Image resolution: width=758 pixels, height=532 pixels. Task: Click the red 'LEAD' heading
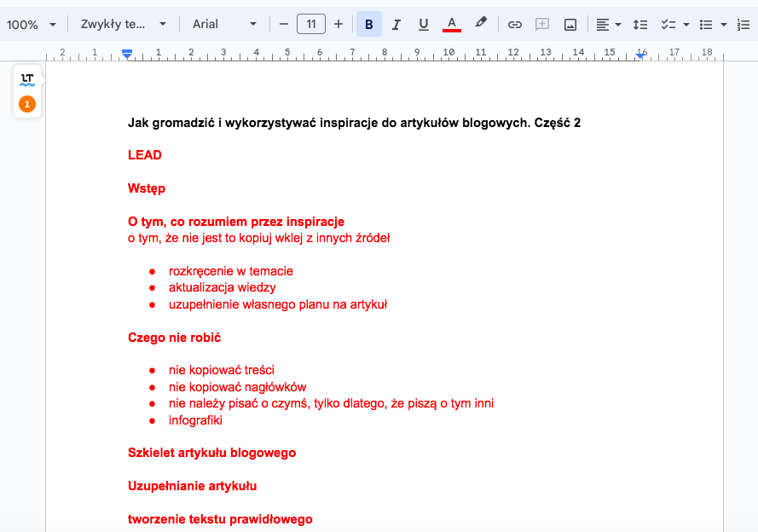coord(145,155)
